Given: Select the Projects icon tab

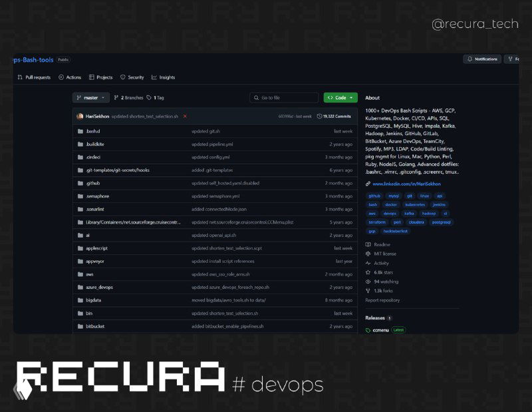Looking at the screenshot, I should coord(91,77).
